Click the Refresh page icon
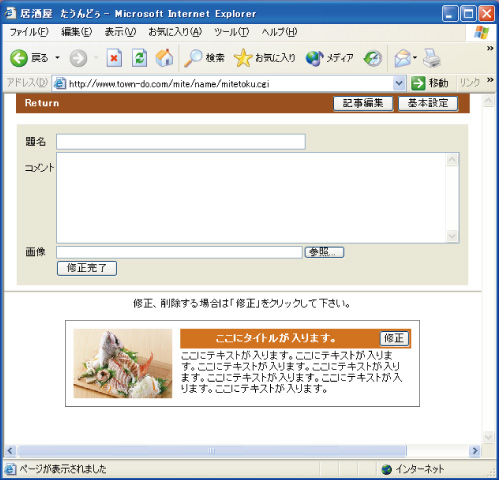Image resolution: width=499 pixels, height=480 pixels. pos(139,58)
